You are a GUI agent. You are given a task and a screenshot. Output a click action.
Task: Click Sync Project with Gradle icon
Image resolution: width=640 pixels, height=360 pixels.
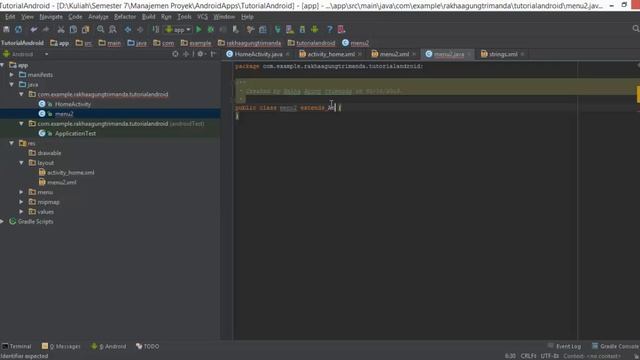click(x=278, y=29)
